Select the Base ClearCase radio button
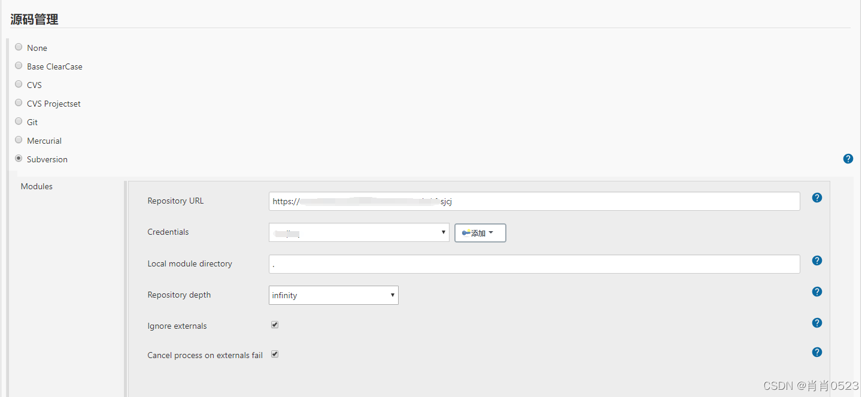 (19, 65)
